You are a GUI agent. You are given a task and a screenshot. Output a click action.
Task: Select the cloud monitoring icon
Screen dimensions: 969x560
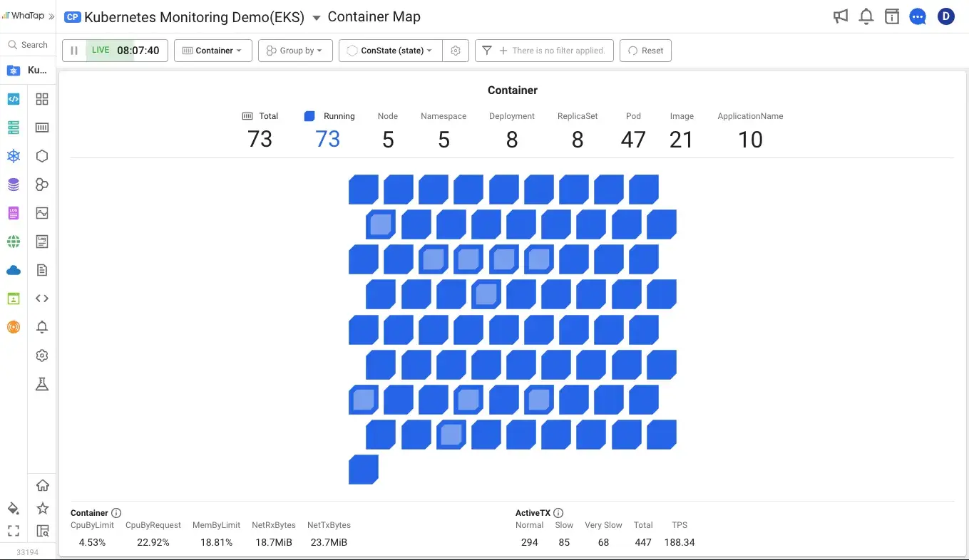13,269
